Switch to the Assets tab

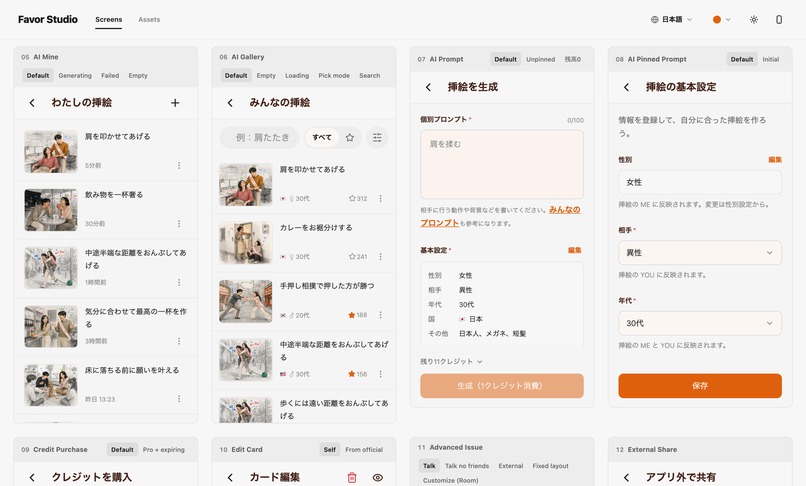click(x=149, y=20)
